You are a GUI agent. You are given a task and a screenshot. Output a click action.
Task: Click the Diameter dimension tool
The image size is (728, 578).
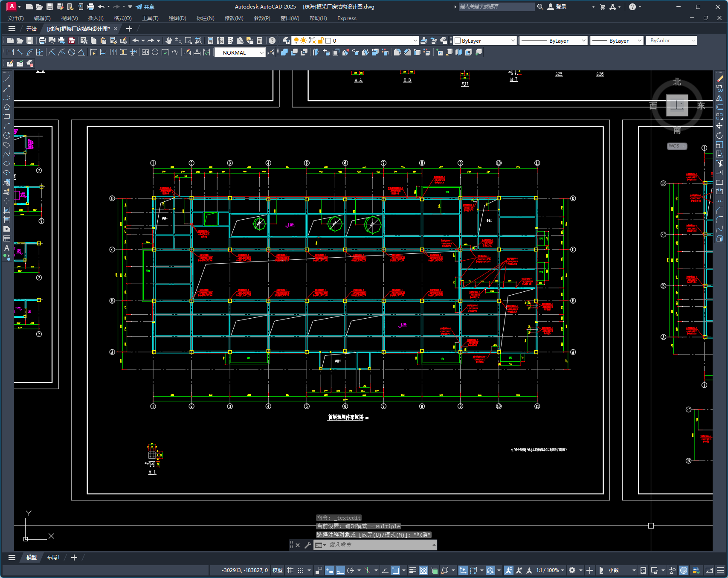(72, 52)
